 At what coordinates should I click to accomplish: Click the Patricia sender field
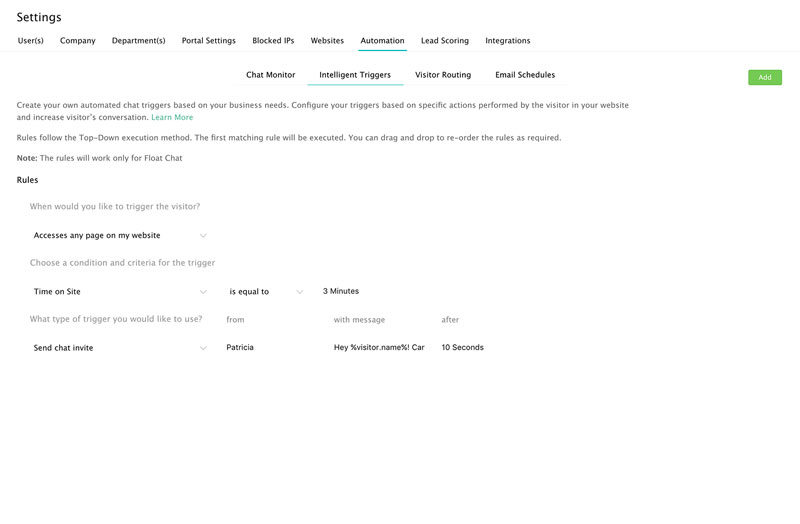[x=240, y=347]
